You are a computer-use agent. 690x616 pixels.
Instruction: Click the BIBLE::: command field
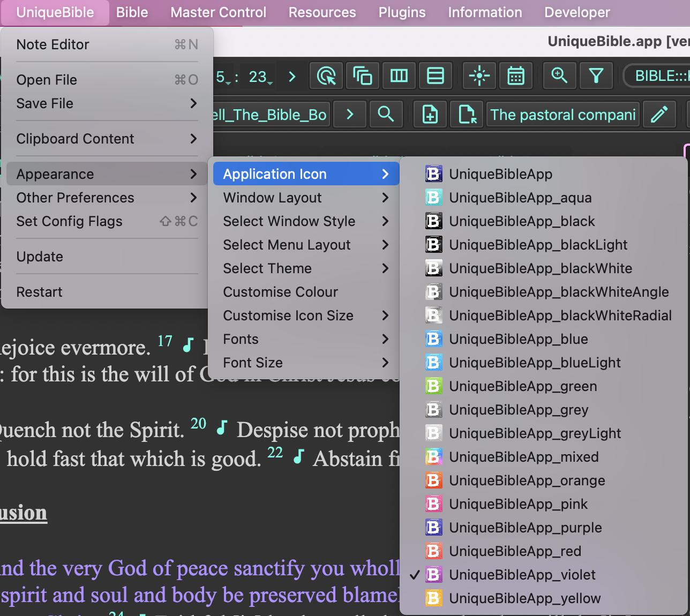pyautogui.click(x=657, y=76)
